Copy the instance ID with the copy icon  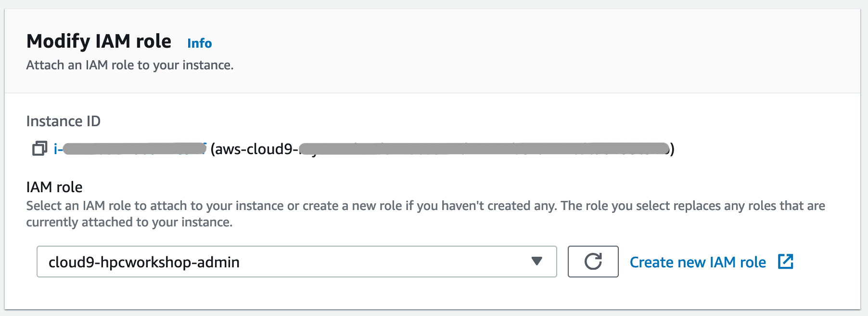click(39, 149)
